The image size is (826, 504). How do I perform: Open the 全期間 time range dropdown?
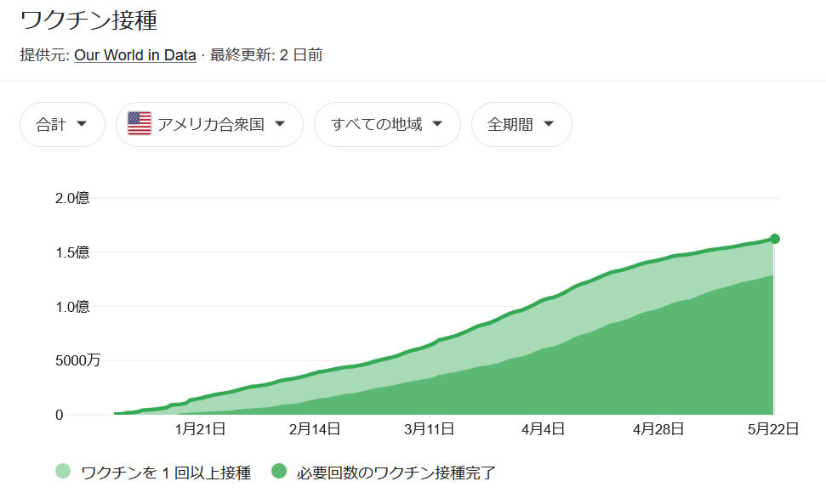(x=521, y=124)
